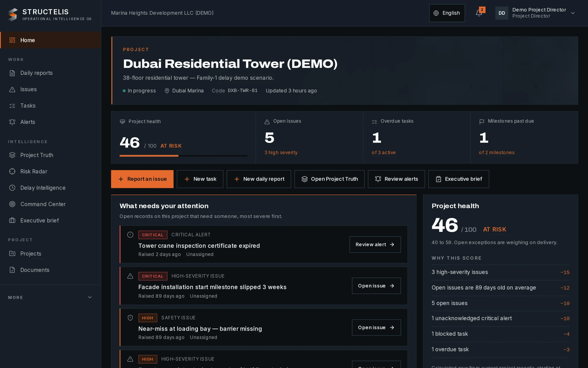The image size is (588, 368).
Task: Click the Alerts bell icon in the sidebar
Action: pyautogui.click(x=12, y=122)
